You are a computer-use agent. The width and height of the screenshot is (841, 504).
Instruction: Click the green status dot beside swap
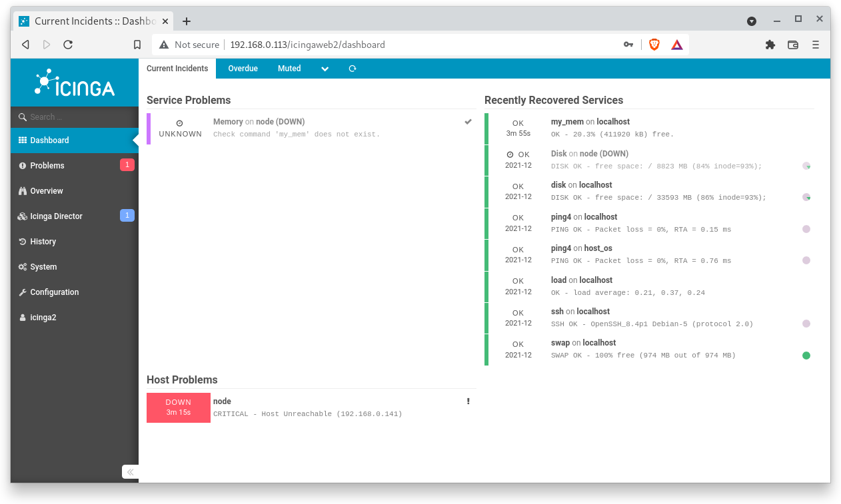[x=806, y=355]
